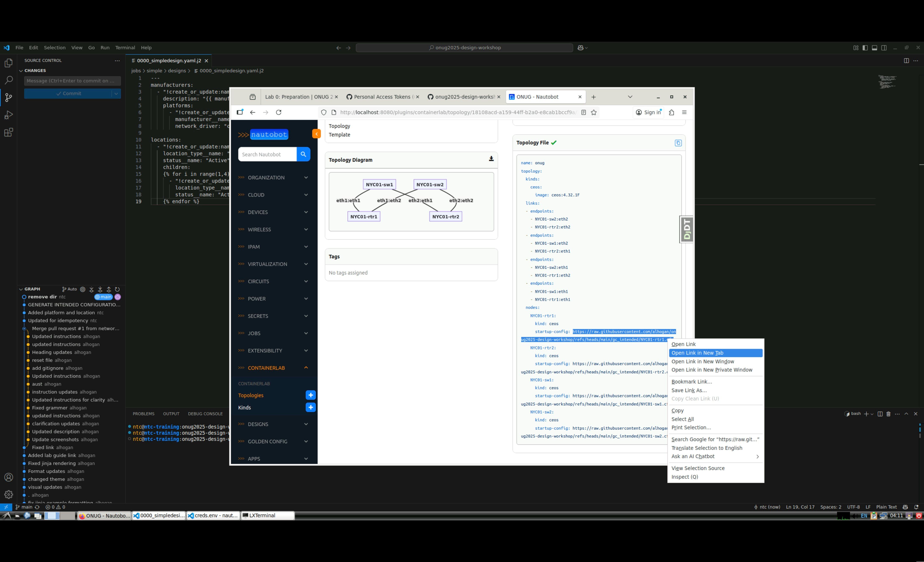Open the Commit button dropdown arrow
This screenshot has height=562, width=924.
point(116,94)
